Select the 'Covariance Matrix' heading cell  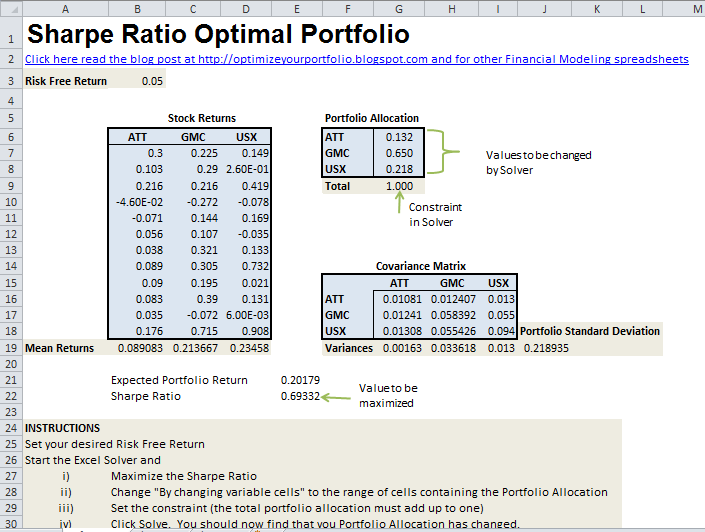421,266
